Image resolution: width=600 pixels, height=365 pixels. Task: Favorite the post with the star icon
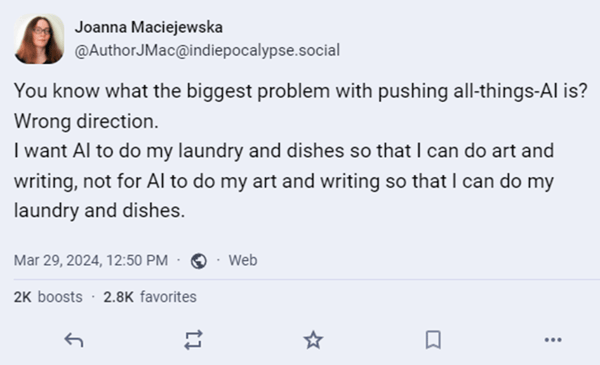[313, 340]
